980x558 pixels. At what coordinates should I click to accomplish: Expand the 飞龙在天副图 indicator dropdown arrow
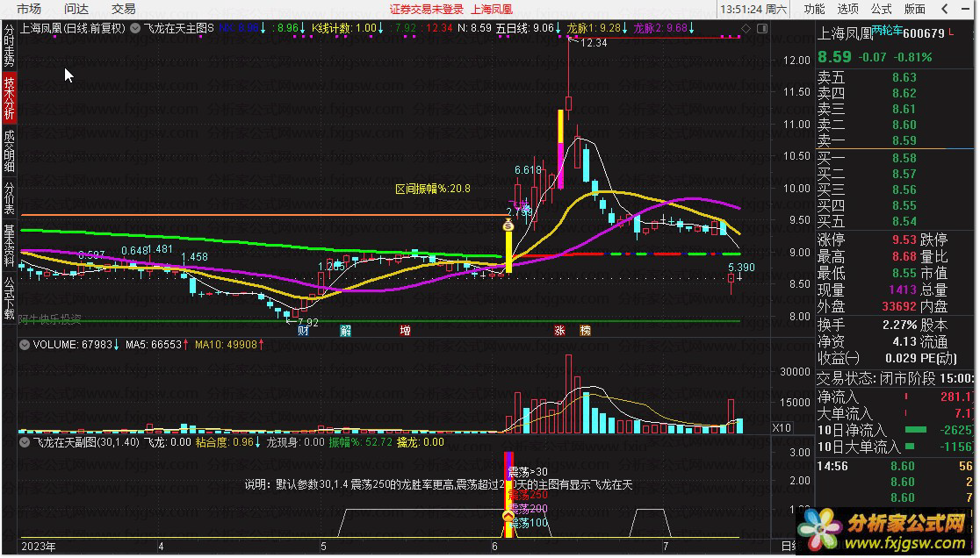[x=25, y=442]
